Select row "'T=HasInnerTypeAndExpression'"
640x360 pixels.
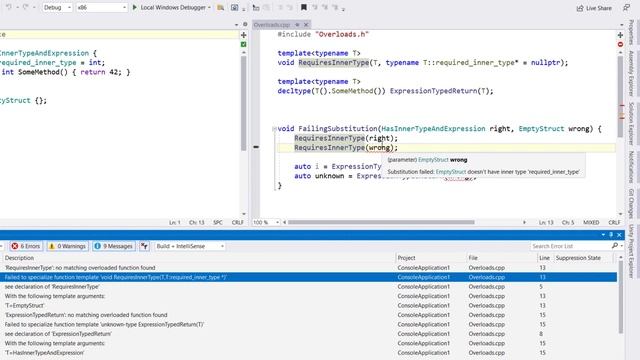tap(309, 352)
